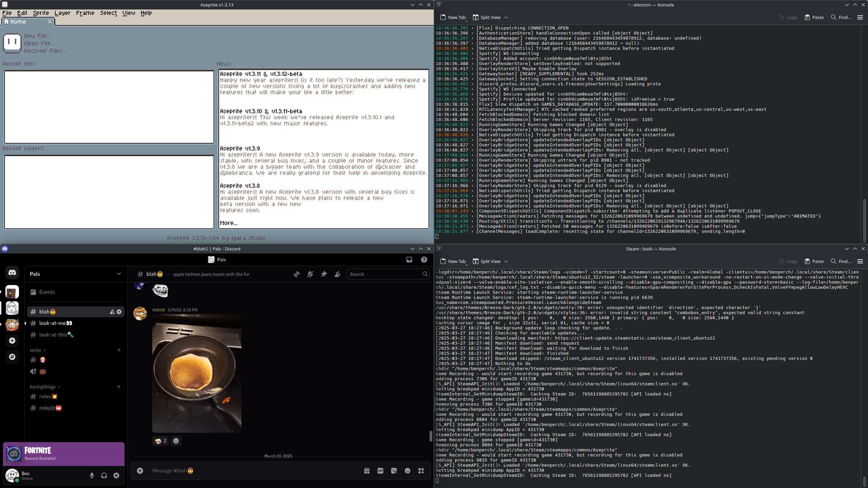Click More link in Aseprite news

(x=228, y=223)
